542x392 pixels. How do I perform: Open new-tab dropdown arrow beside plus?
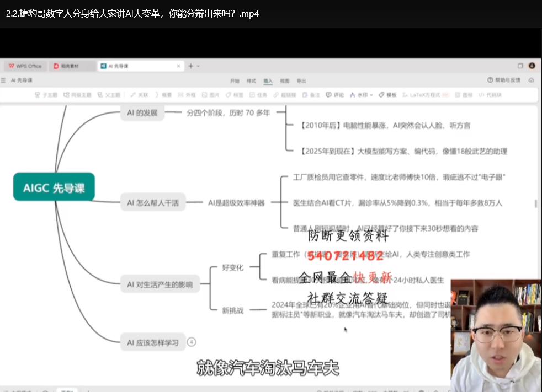click(x=198, y=66)
